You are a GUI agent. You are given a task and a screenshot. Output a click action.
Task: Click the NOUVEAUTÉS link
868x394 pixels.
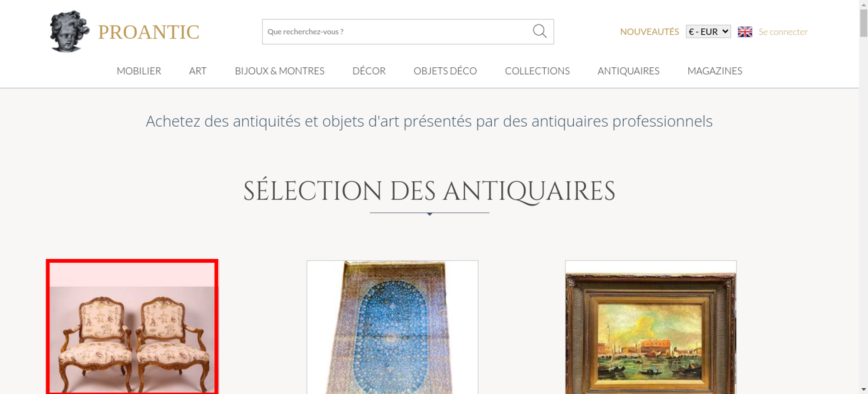[649, 32]
